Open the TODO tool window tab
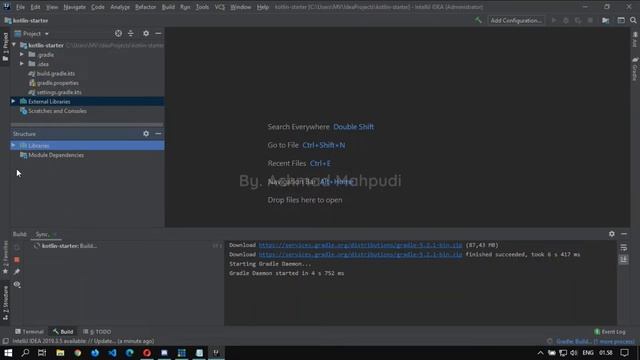Image resolution: width=640 pixels, height=360 pixels. (x=97, y=332)
